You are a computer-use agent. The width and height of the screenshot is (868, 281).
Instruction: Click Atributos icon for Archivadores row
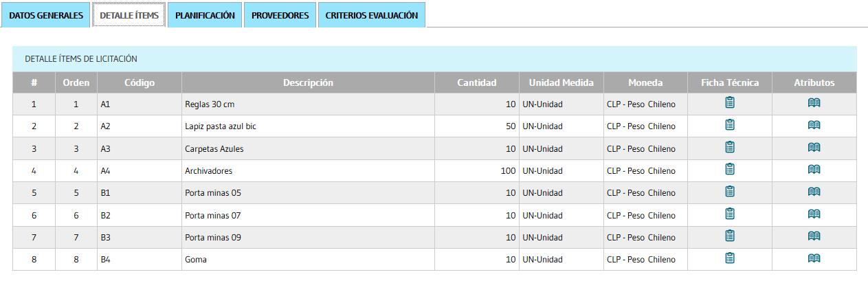(x=814, y=170)
